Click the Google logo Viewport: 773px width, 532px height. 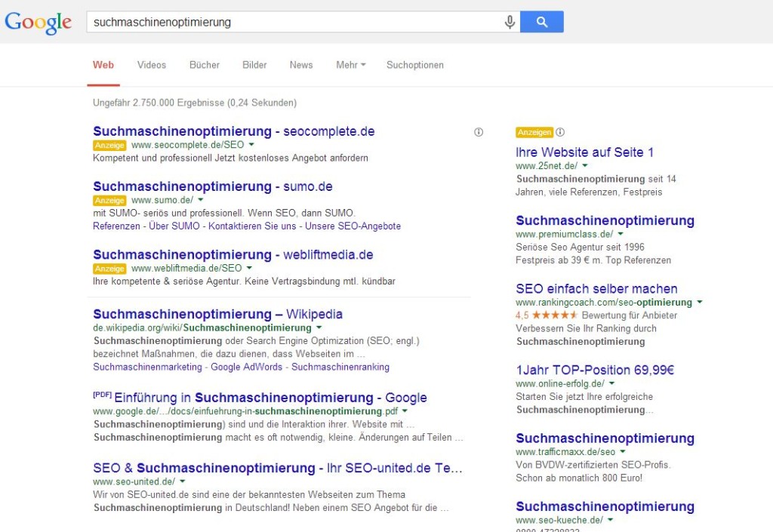click(x=38, y=23)
